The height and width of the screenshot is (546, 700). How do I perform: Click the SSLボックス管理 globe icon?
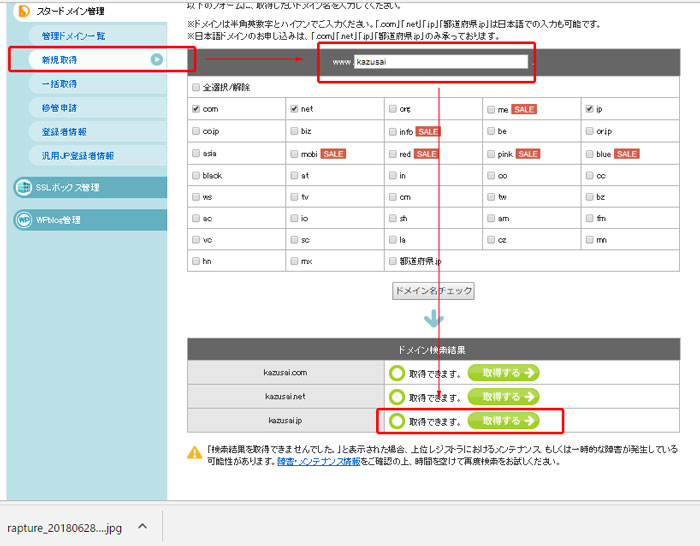tap(23, 188)
